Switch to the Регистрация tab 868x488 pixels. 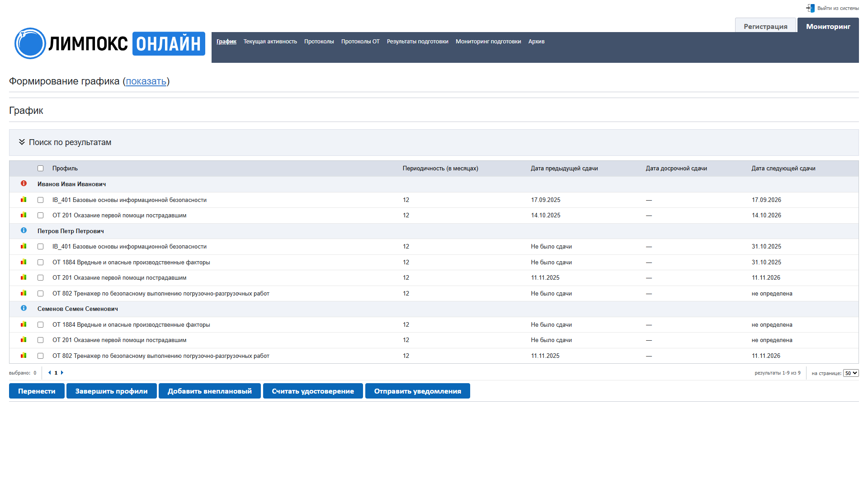pos(765,27)
